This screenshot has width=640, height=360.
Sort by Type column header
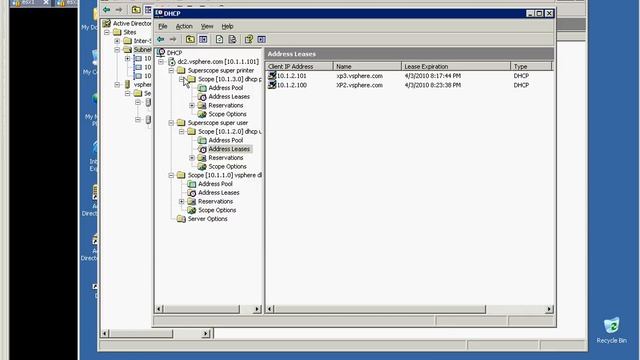531,66
